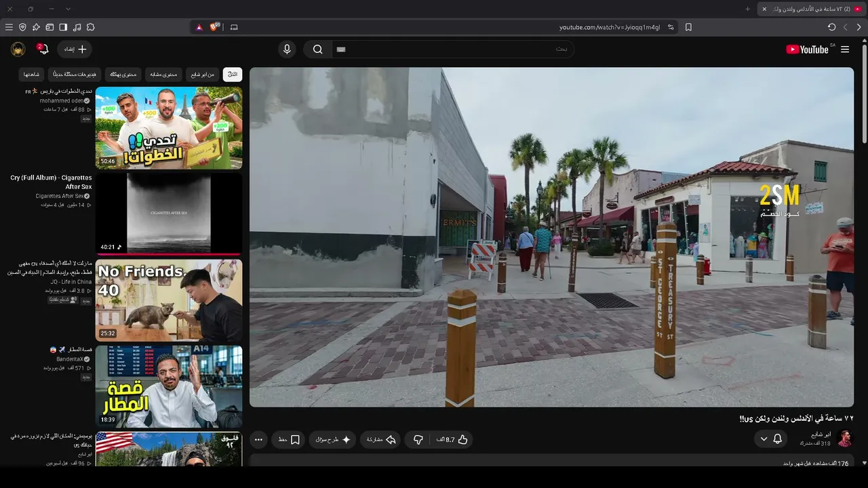Open the ابو شايع channel avatar
This screenshot has width=868, height=488.
(x=844, y=439)
